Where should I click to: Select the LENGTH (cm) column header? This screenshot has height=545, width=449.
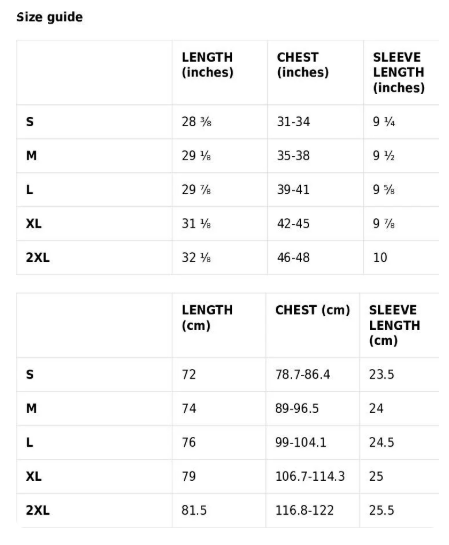(x=207, y=318)
